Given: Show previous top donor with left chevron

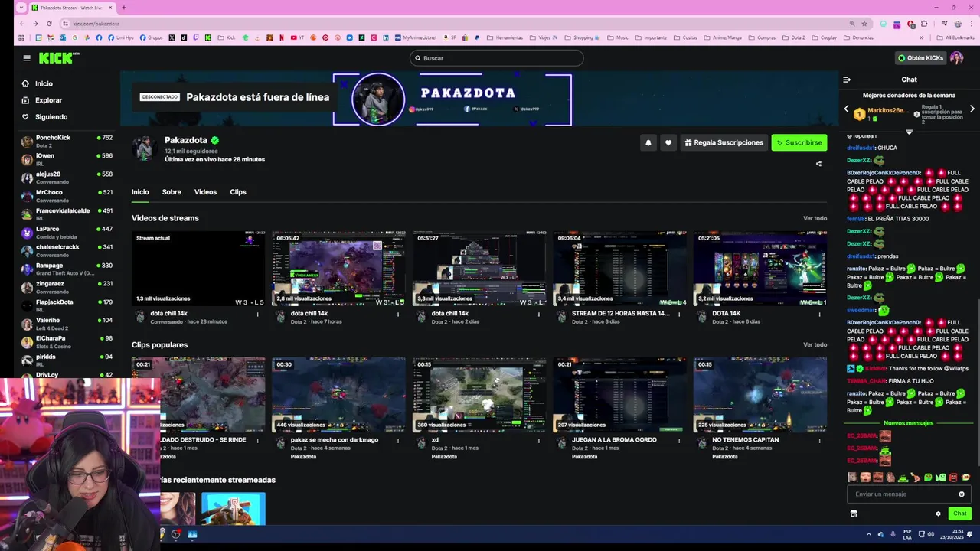Looking at the screenshot, I should pyautogui.click(x=846, y=109).
